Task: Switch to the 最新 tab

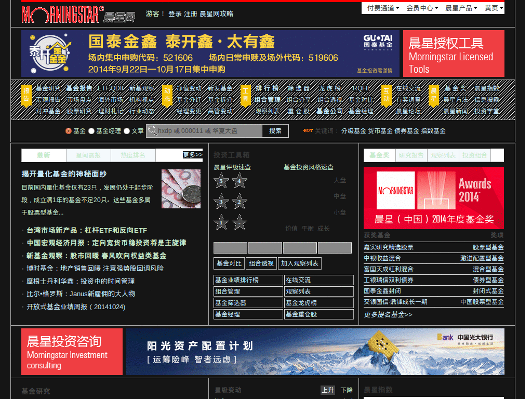Action: [44, 155]
